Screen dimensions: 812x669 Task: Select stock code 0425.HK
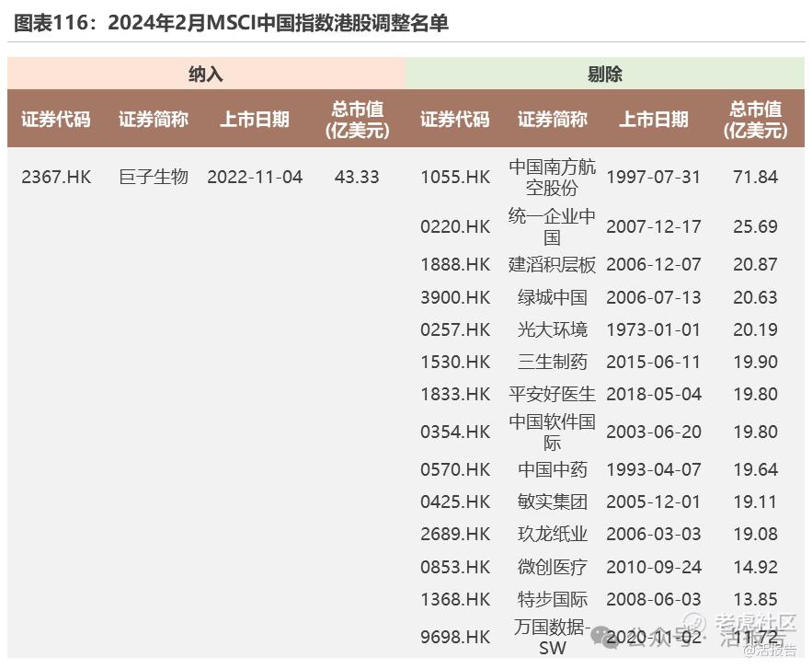pyautogui.click(x=455, y=502)
